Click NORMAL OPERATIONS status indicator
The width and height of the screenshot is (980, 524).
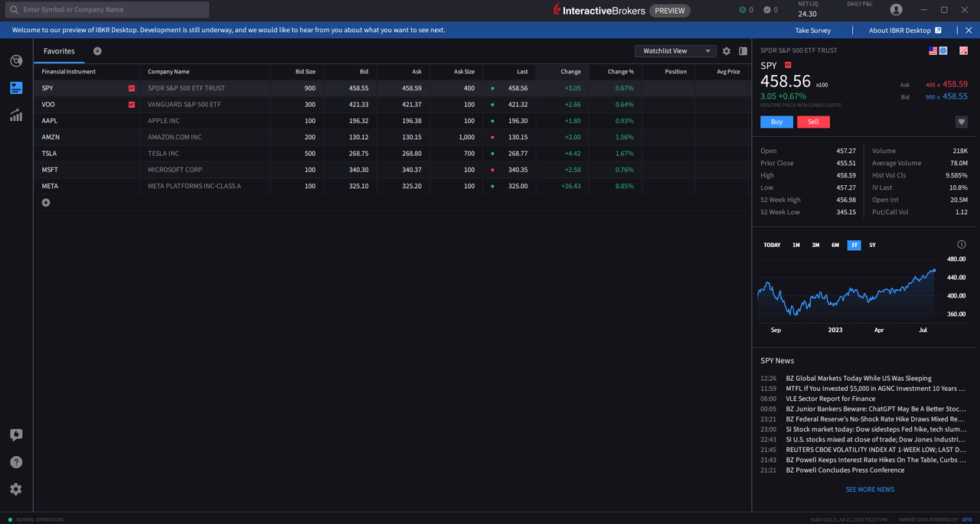tap(36, 519)
